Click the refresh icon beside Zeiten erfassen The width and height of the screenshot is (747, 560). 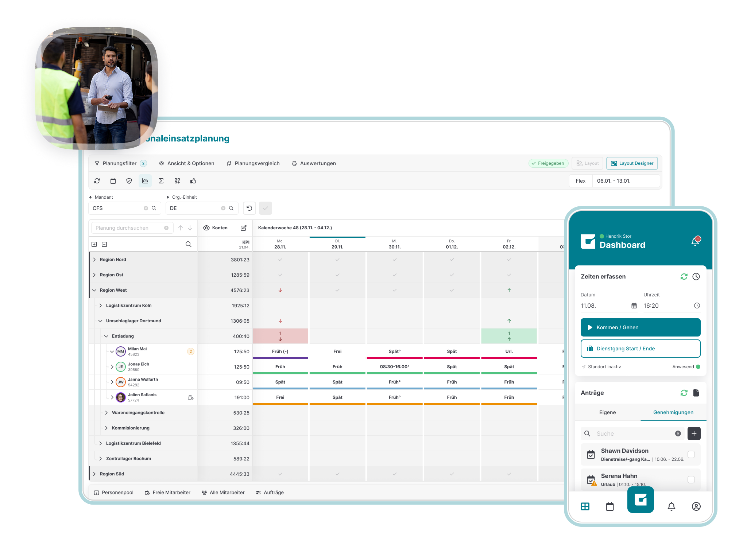[684, 276]
